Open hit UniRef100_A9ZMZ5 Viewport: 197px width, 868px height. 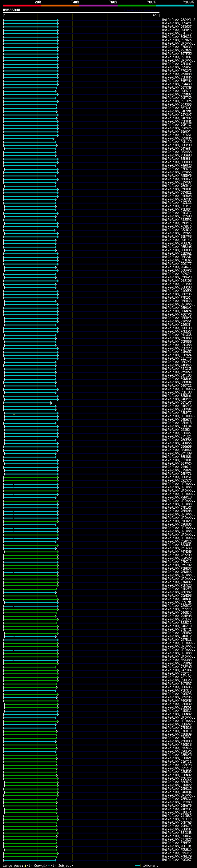pyautogui.click(x=177, y=40)
